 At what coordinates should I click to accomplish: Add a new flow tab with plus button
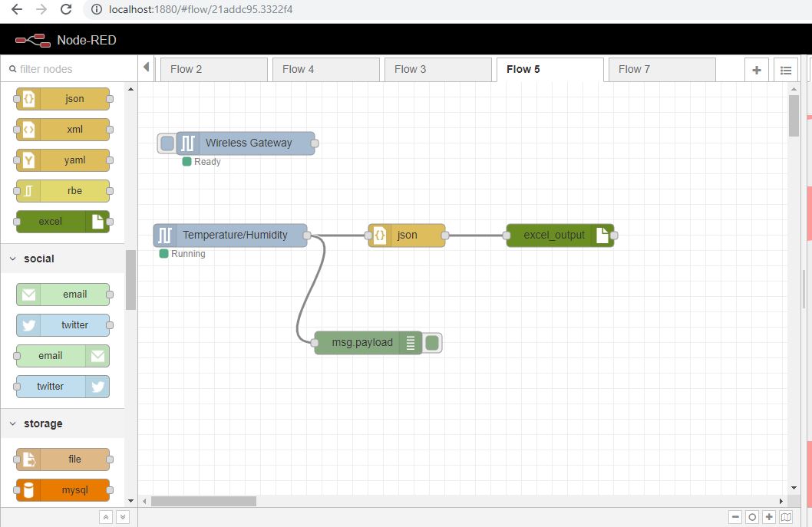(756, 70)
